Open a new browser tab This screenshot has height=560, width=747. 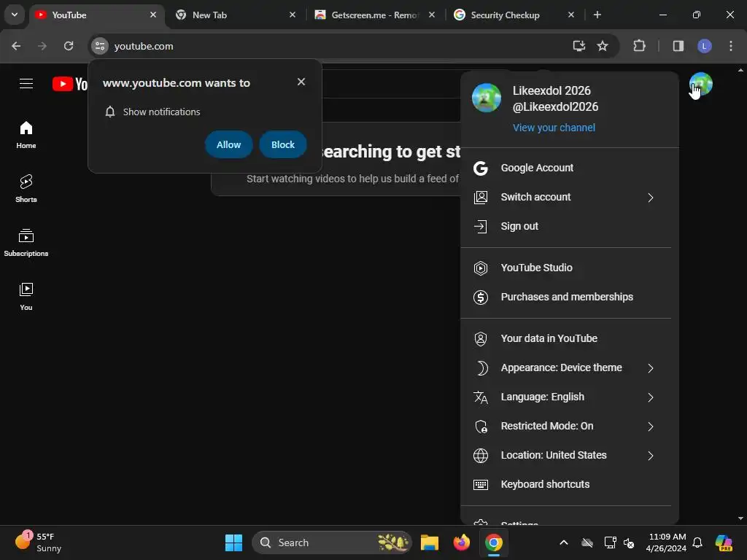click(597, 15)
